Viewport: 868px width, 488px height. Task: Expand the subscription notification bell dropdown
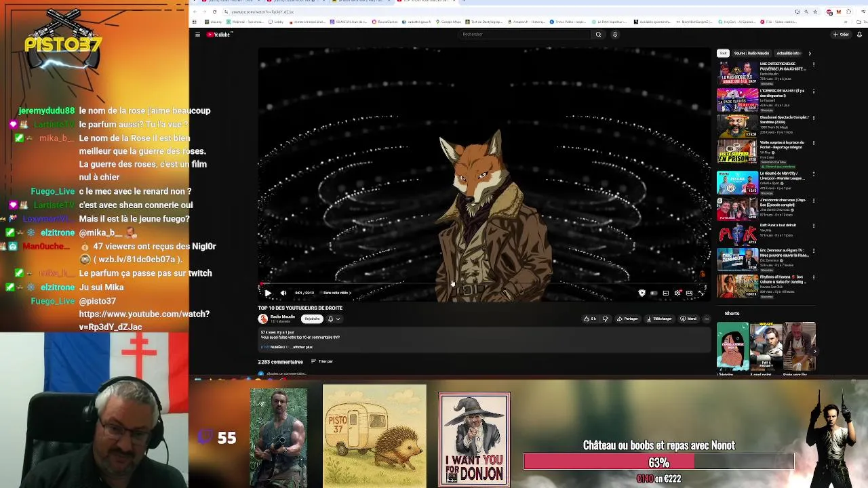pyautogui.click(x=334, y=319)
